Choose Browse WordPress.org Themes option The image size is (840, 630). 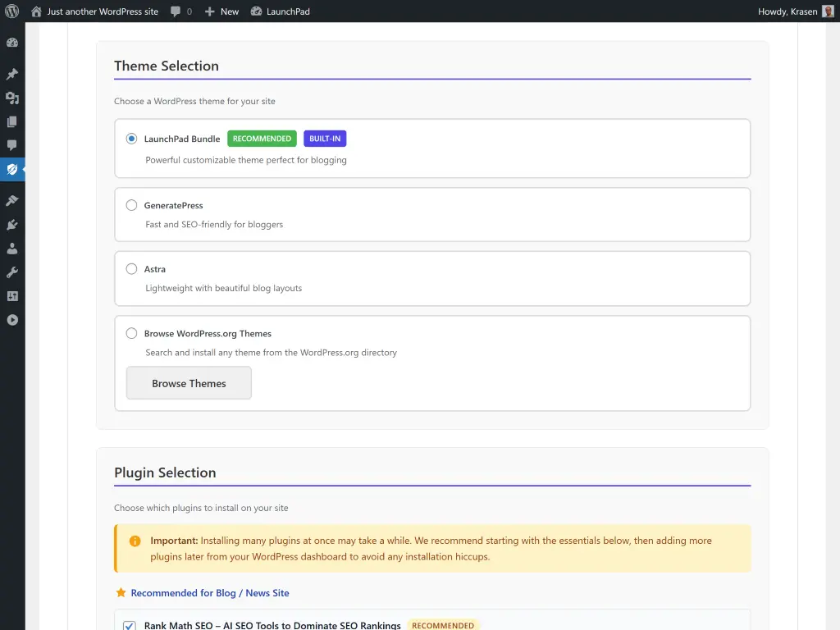[x=131, y=333]
